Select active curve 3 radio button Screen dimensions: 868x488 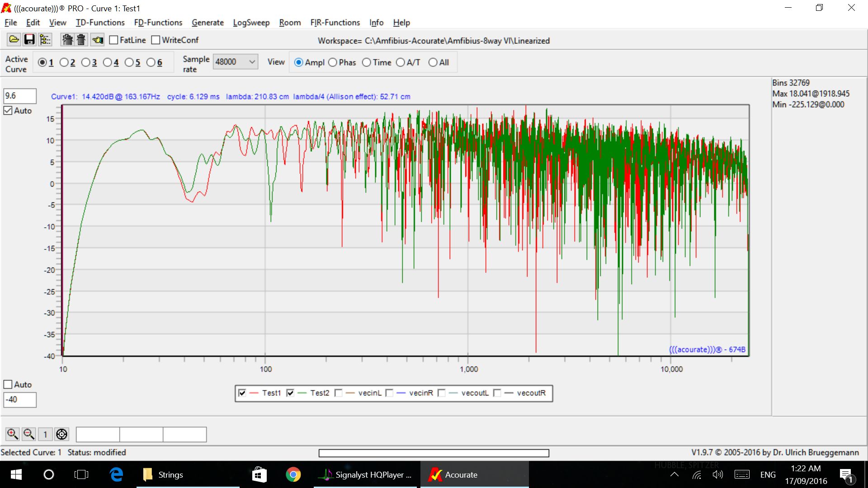click(86, 62)
